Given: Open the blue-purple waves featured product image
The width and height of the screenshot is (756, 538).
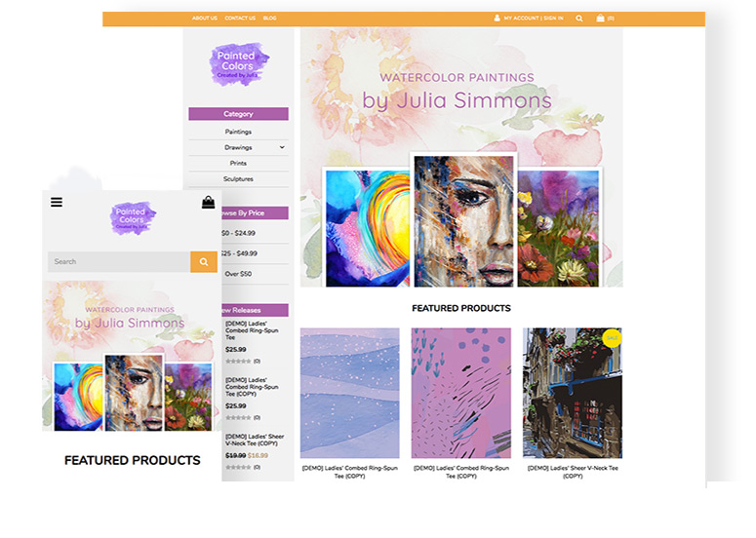Looking at the screenshot, I should [x=349, y=393].
